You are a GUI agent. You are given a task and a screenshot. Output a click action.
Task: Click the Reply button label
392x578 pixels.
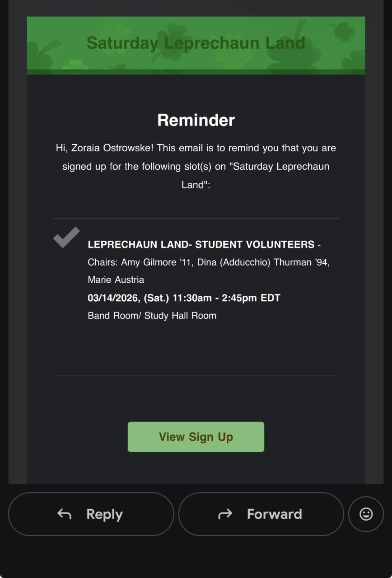click(104, 514)
